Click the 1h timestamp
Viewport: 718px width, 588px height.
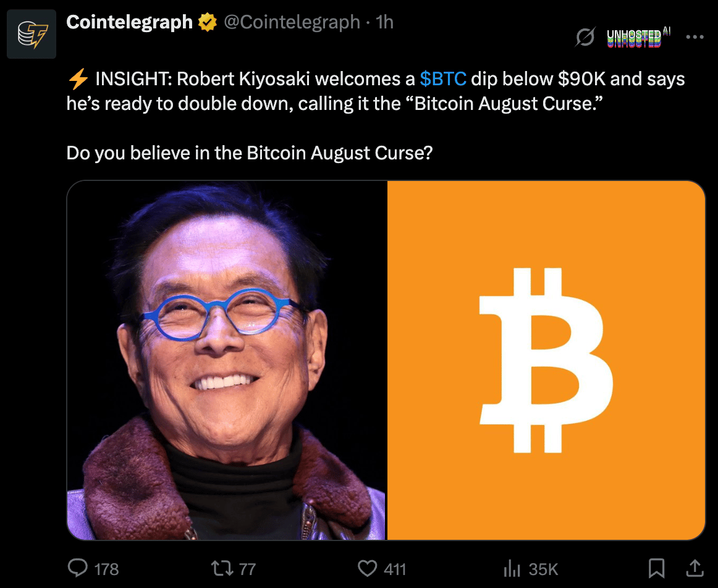[x=384, y=22]
